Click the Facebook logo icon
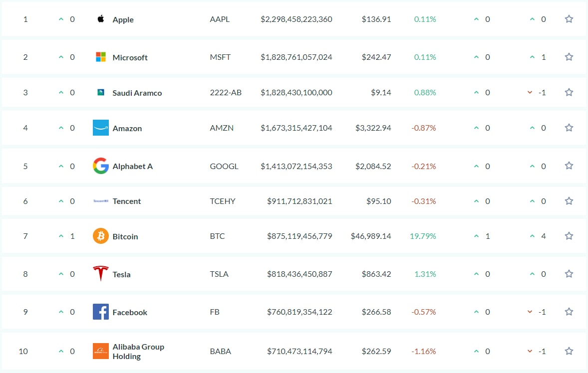The image size is (588, 373). tap(101, 312)
